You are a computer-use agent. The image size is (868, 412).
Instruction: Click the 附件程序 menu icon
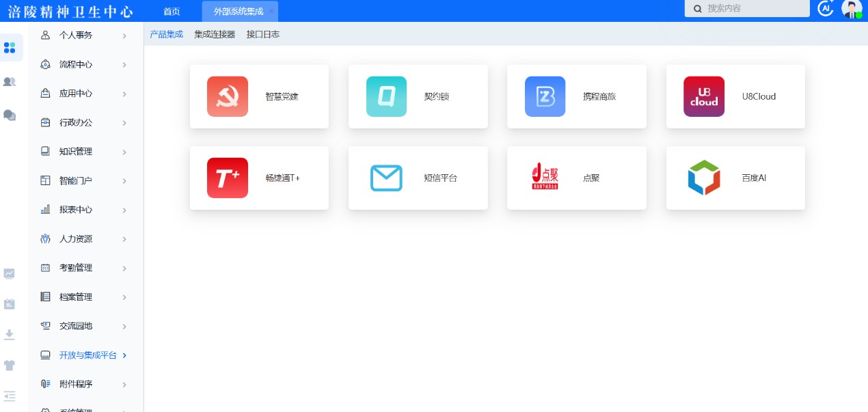pyautogui.click(x=46, y=384)
